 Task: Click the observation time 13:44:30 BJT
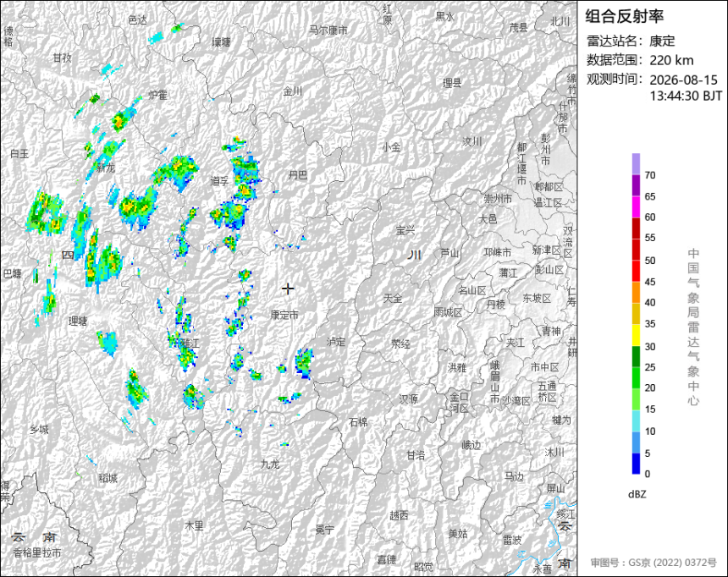(686, 96)
